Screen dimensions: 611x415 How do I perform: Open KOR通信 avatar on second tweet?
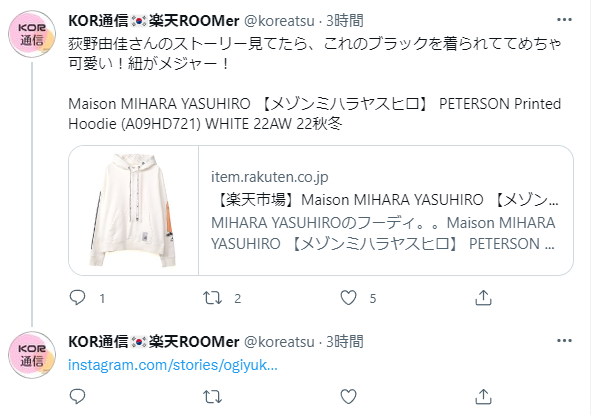[32, 355]
